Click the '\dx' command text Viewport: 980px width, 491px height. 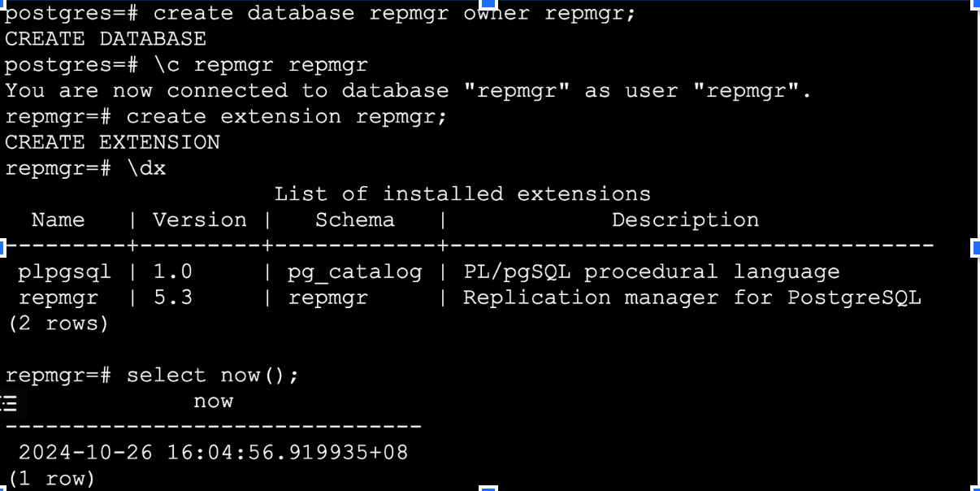[146, 169]
